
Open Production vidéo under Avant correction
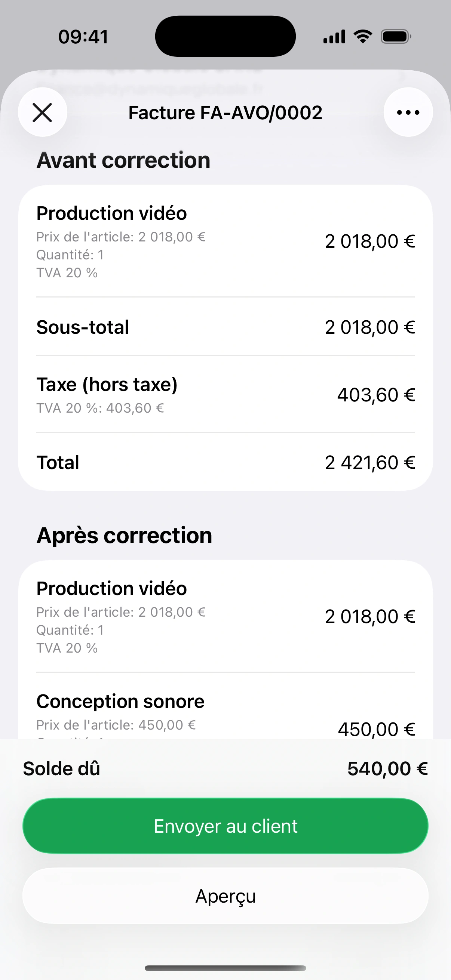point(225,241)
